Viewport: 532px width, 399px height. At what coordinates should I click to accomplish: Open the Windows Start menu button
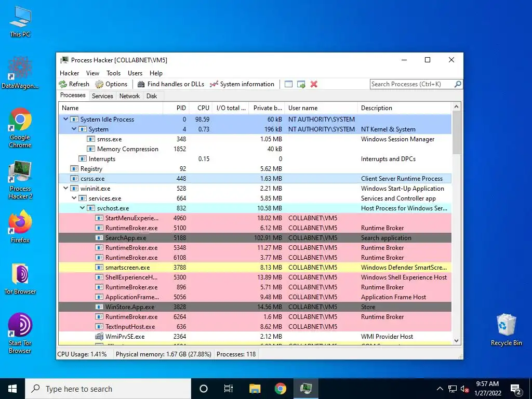(x=12, y=389)
